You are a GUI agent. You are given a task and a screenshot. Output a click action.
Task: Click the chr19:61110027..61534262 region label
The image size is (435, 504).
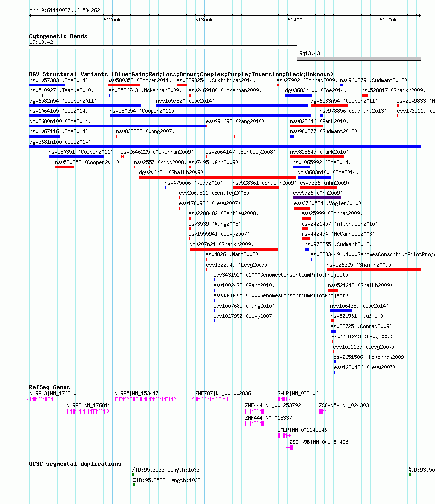pos(65,10)
